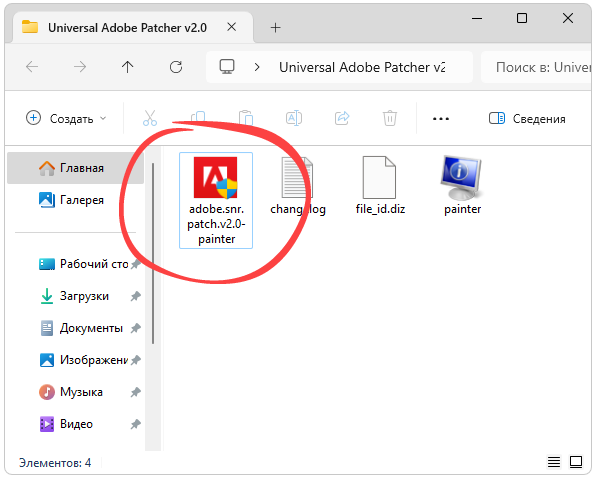The height and width of the screenshot is (481, 597).
Task: Click the Copy icon in toolbar
Action: click(x=198, y=118)
